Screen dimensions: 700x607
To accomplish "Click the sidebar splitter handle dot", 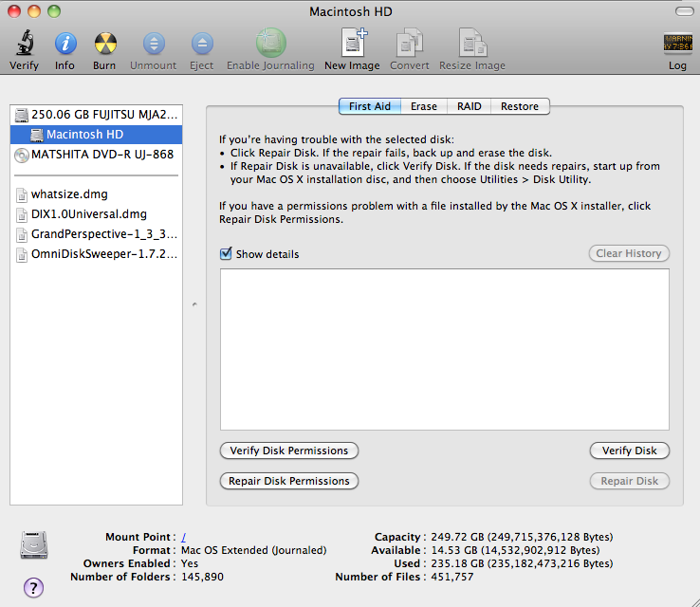I will pos(194,304).
